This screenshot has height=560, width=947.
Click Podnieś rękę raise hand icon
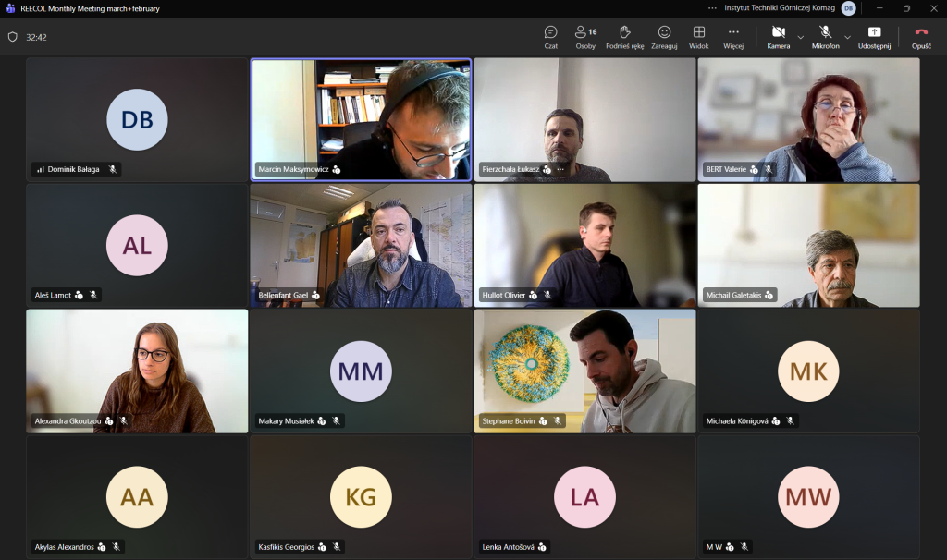[624, 36]
